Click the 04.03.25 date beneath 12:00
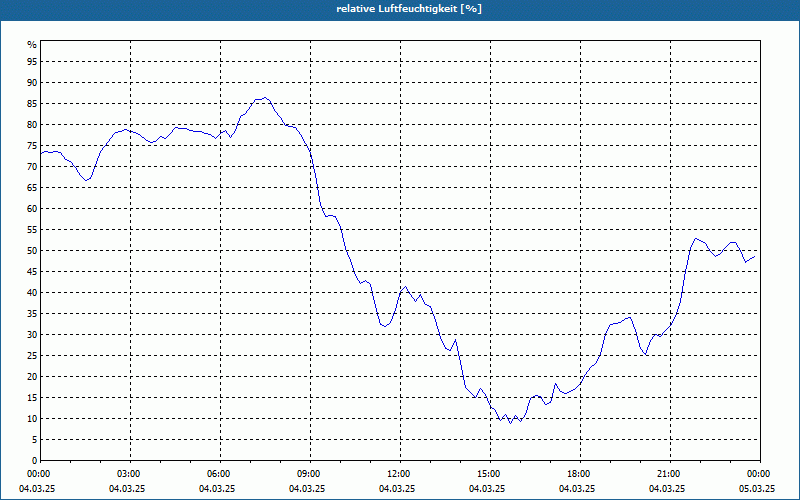The width and height of the screenshot is (800, 500). click(x=396, y=489)
